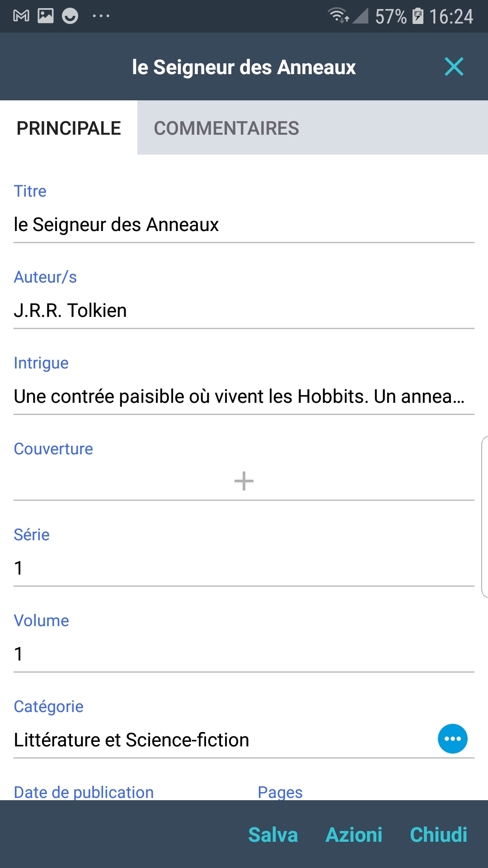Edit the author field J.R.R. Tolkien
Screen dimensions: 488x868
[x=244, y=311]
